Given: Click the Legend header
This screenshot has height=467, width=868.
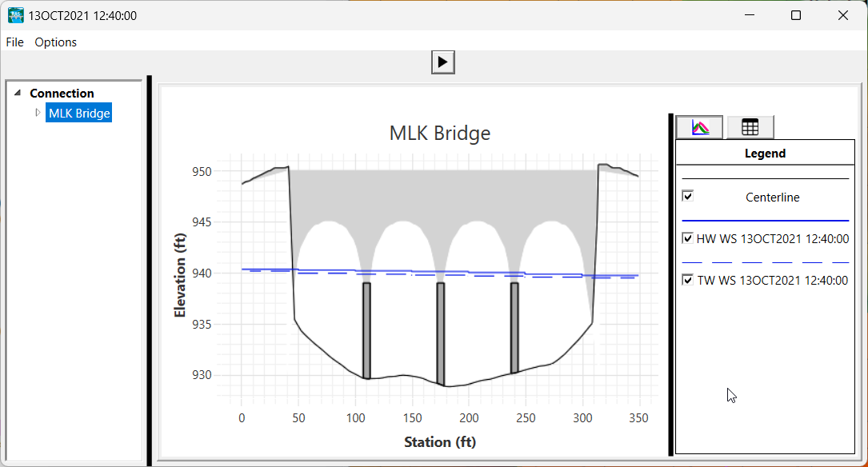Looking at the screenshot, I should tap(765, 153).
